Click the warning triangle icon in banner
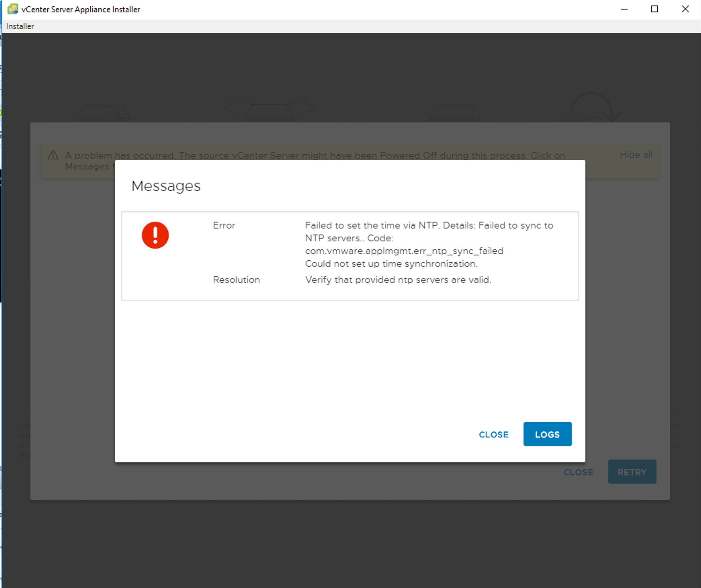 [53, 155]
